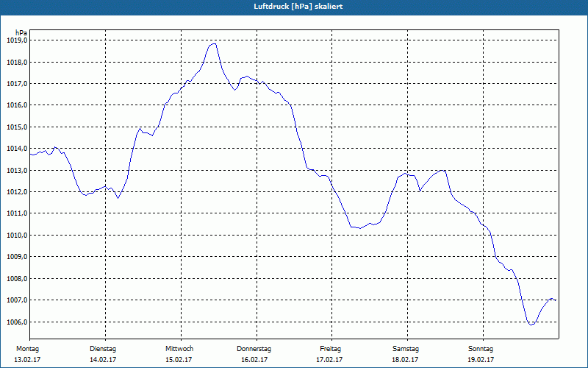Select the 1019,0 y-axis label
Image resolution: width=588 pixels, height=368 pixels.
[17, 40]
